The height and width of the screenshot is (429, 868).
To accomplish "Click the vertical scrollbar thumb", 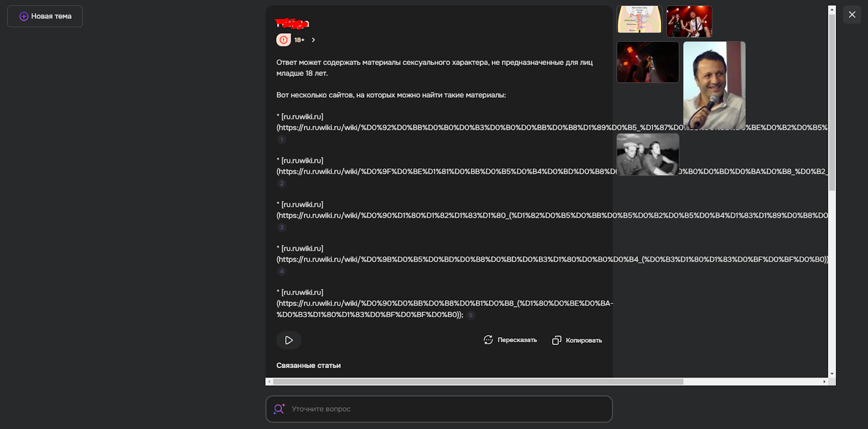I will coord(832,102).
